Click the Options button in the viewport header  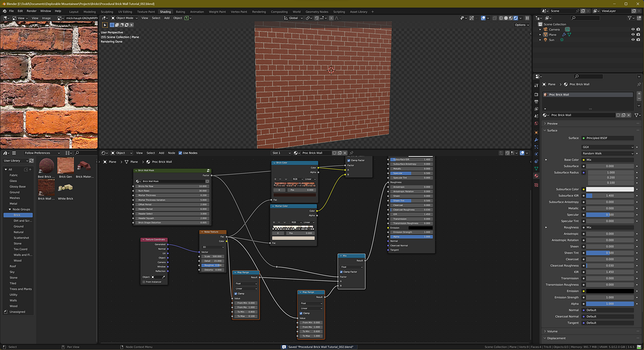coord(521,24)
